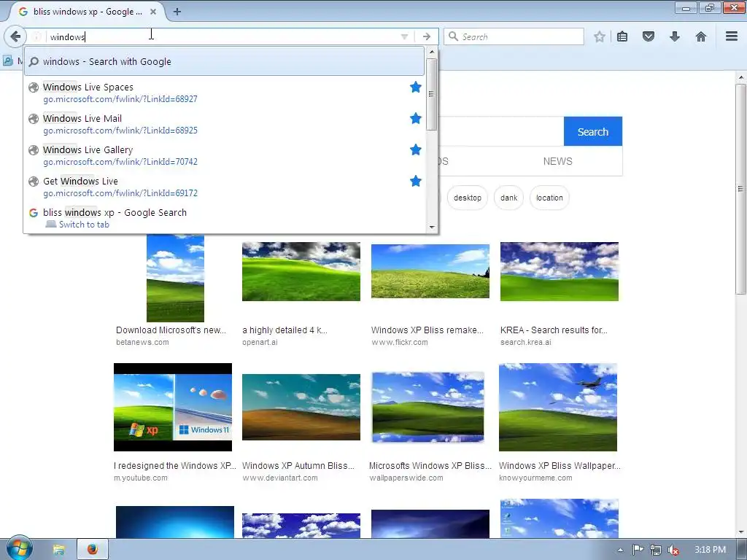Open the flickr Bliss remake thumbnail

[430, 271]
